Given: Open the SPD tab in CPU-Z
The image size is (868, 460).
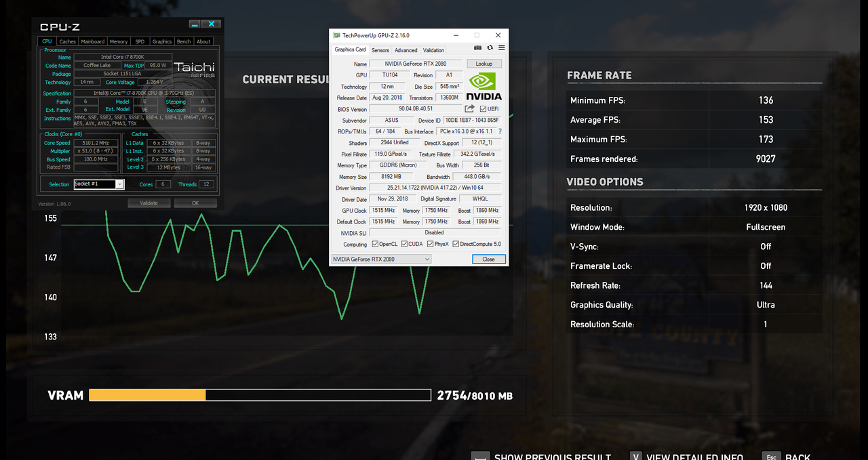Looking at the screenshot, I should [140, 41].
